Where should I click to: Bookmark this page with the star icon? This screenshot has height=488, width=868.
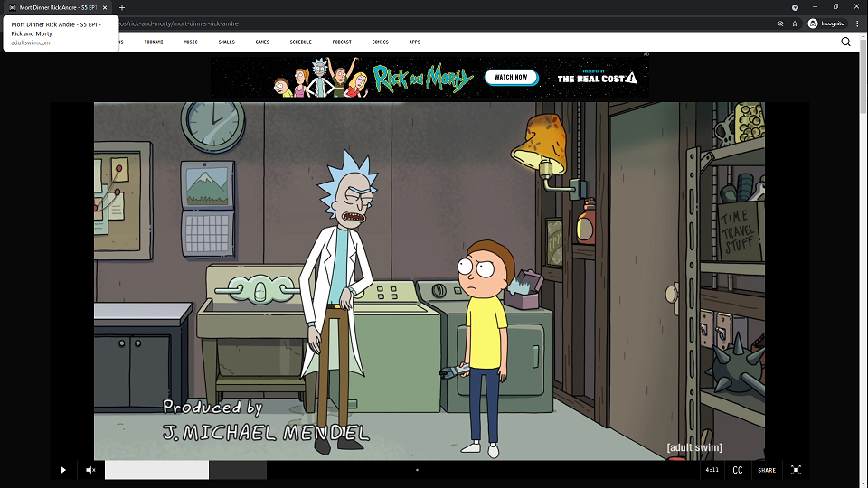(x=795, y=23)
